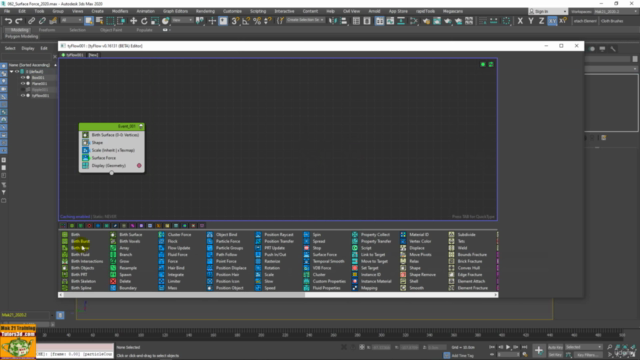Click Select in Scene Explorer menu
The image size is (640, 360).
coord(10,49)
